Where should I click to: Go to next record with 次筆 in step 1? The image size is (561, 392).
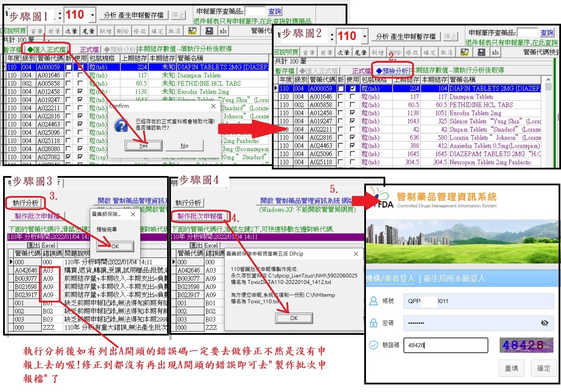pyautogui.click(x=71, y=31)
